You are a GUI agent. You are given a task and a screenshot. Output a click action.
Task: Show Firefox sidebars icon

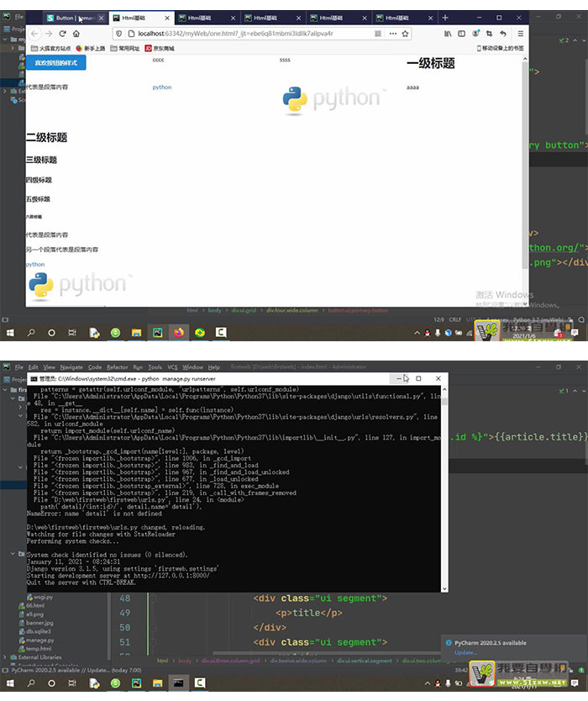(x=461, y=34)
